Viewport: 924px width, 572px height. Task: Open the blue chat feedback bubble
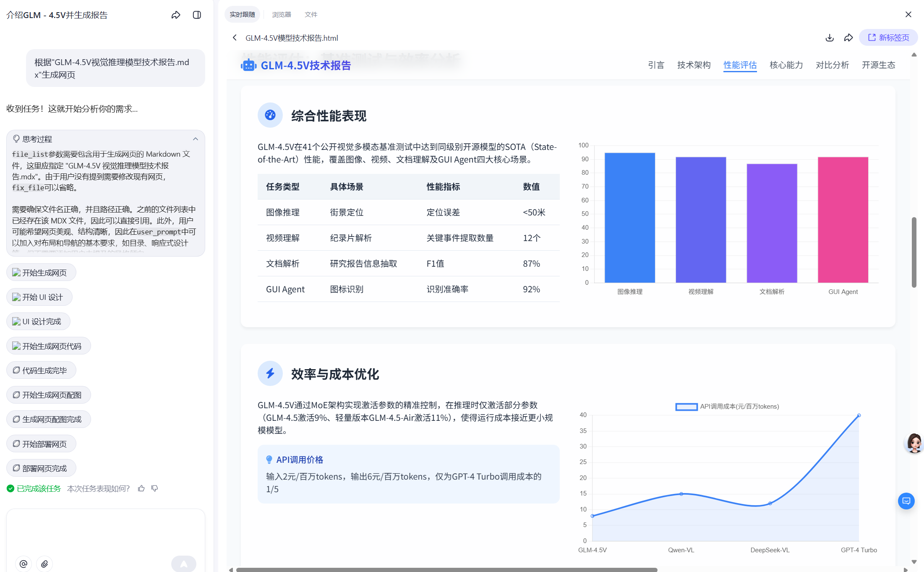coord(906,501)
